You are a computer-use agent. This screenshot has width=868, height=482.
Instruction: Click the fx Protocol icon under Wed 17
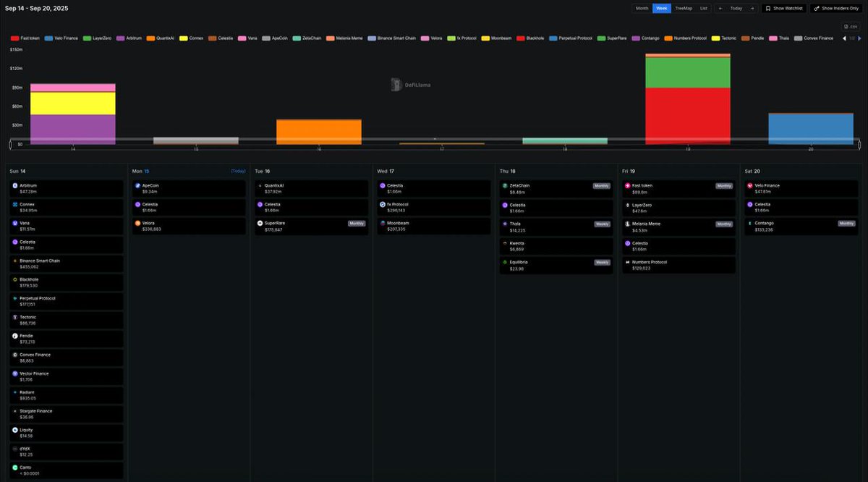383,204
